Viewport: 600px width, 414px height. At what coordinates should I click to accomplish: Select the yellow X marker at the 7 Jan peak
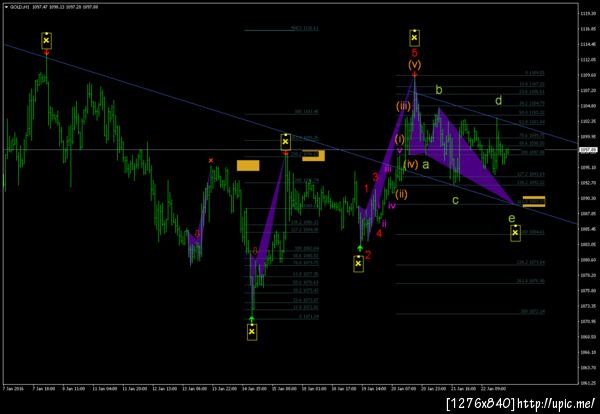click(x=46, y=41)
